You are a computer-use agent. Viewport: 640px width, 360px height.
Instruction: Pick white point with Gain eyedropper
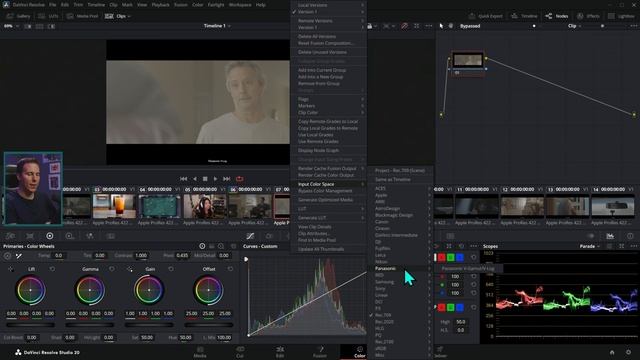click(129, 269)
